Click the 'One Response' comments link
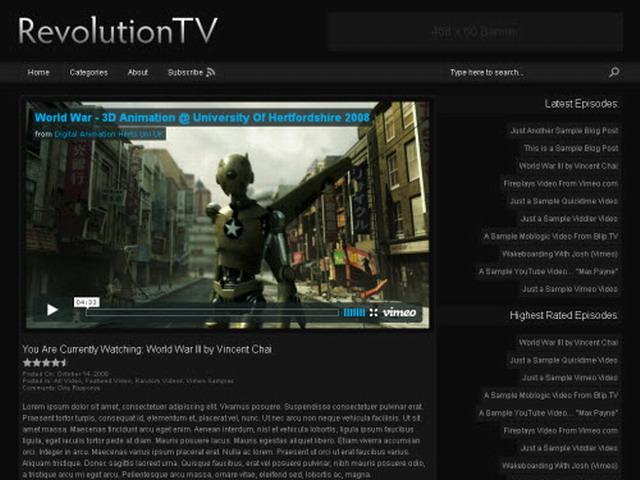The width and height of the screenshot is (640, 480). (x=78, y=388)
